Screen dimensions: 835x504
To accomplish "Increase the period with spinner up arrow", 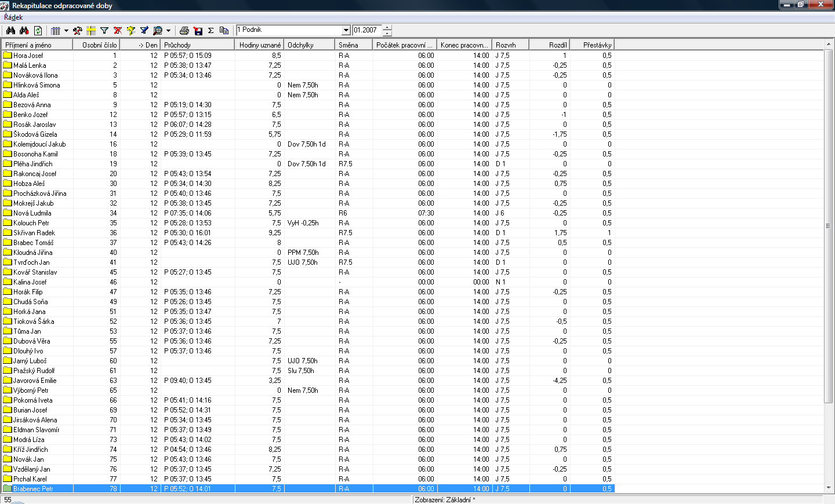I will (387, 27).
